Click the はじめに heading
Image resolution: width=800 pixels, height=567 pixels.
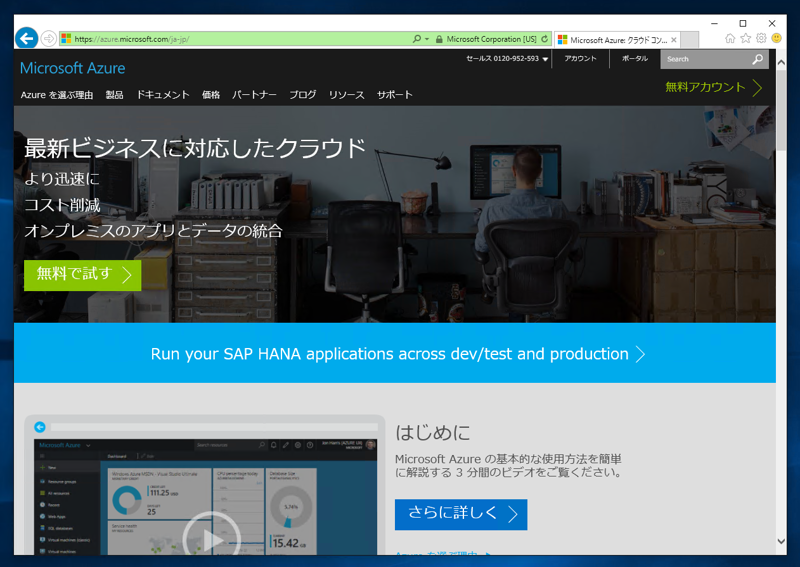[x=433, y=433]
